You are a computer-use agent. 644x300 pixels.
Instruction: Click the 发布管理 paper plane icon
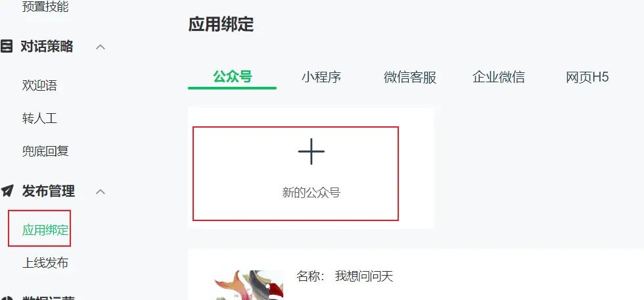[x=7, y=191]
